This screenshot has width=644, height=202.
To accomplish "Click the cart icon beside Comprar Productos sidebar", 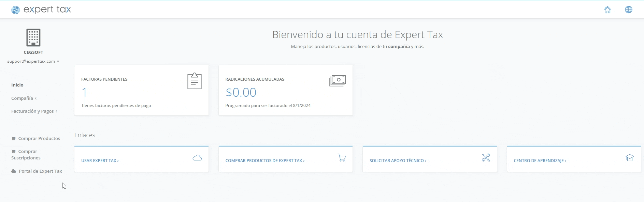I will 13,139.
